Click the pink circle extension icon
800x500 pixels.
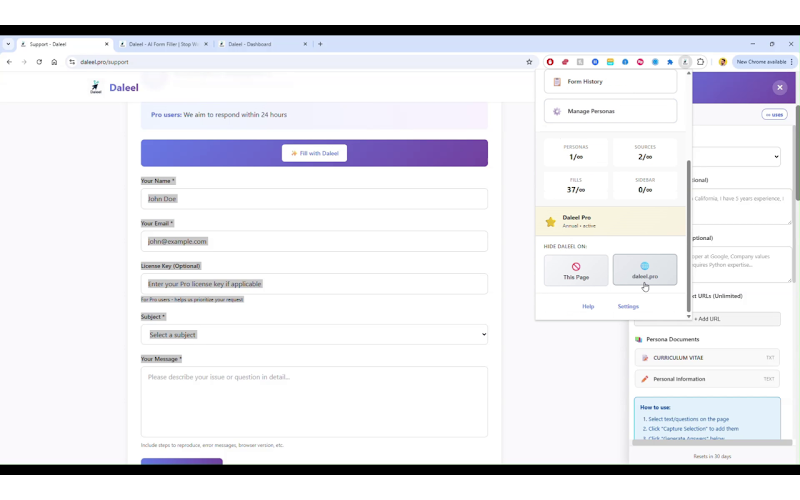click(x=640, y=62)
